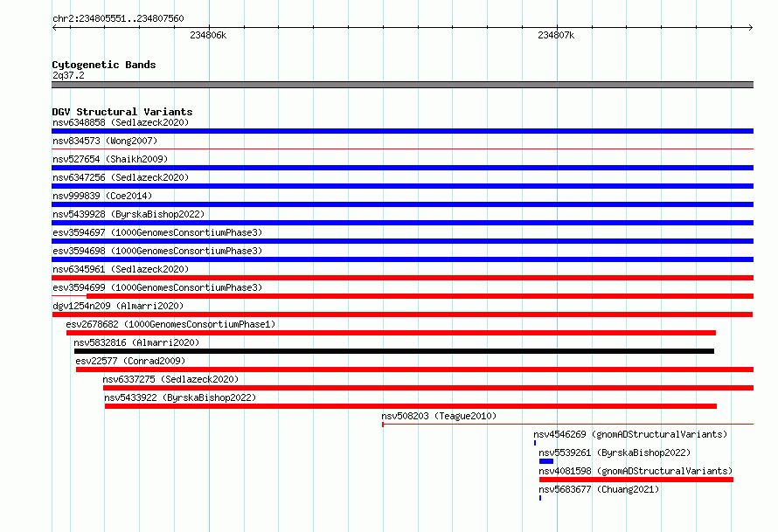778x532 pixels.
Task: Click the esv2678682 (1000GenomesConsortiumPhase1) label
Action: click(x=170, y=324)
